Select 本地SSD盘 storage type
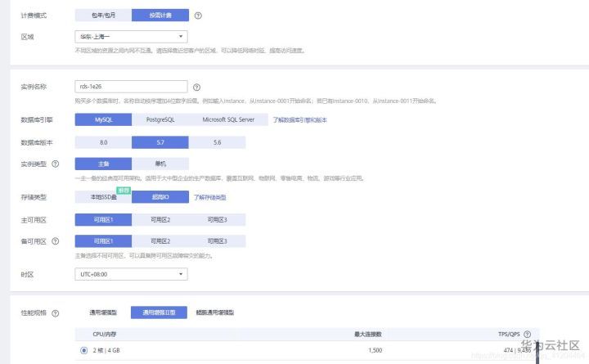 click(x=103, y=197)
